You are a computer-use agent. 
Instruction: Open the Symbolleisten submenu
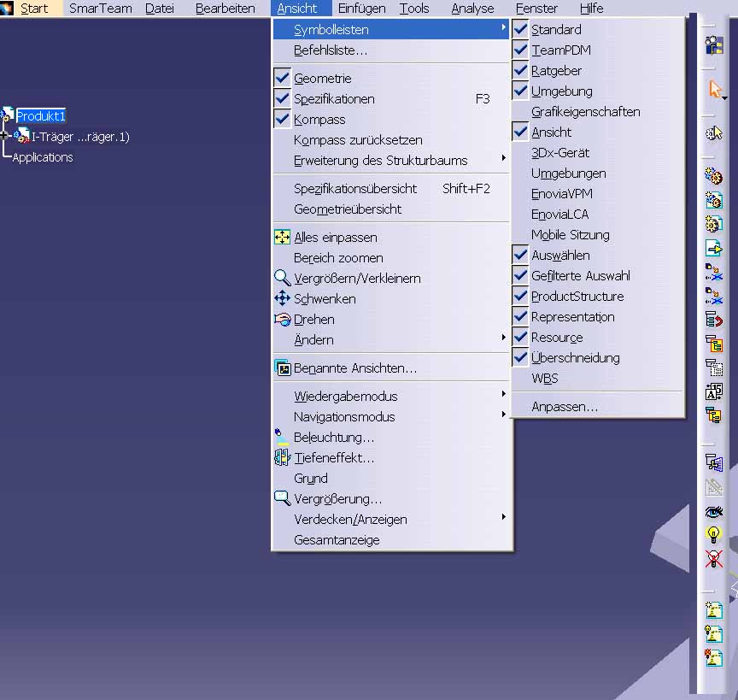391,30
